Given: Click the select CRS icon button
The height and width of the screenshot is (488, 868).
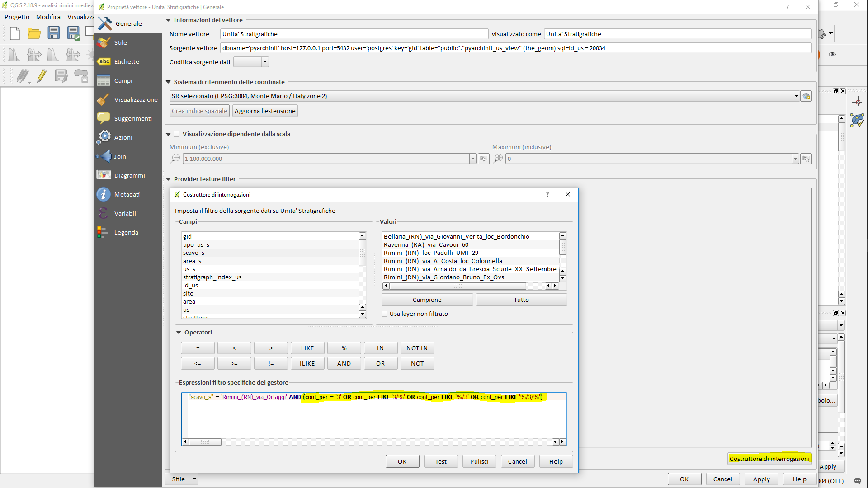Looking at the screenshot, I should click(806, 96).
